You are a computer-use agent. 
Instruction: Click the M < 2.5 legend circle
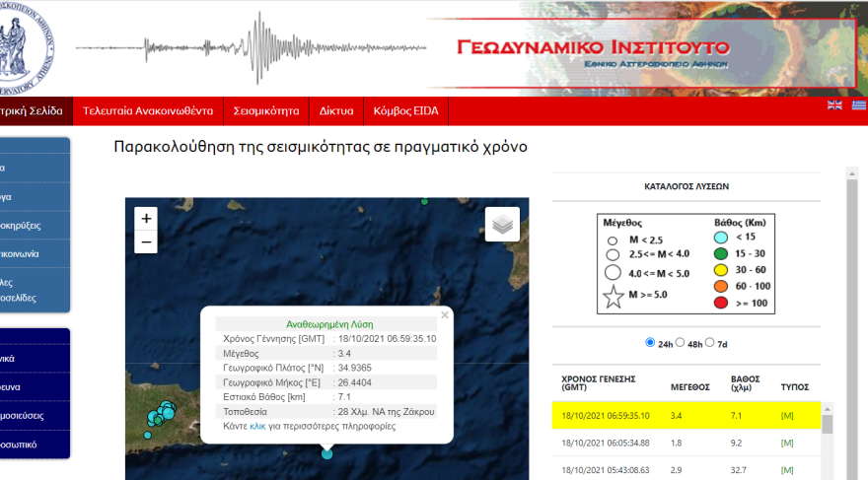[613, 240]
